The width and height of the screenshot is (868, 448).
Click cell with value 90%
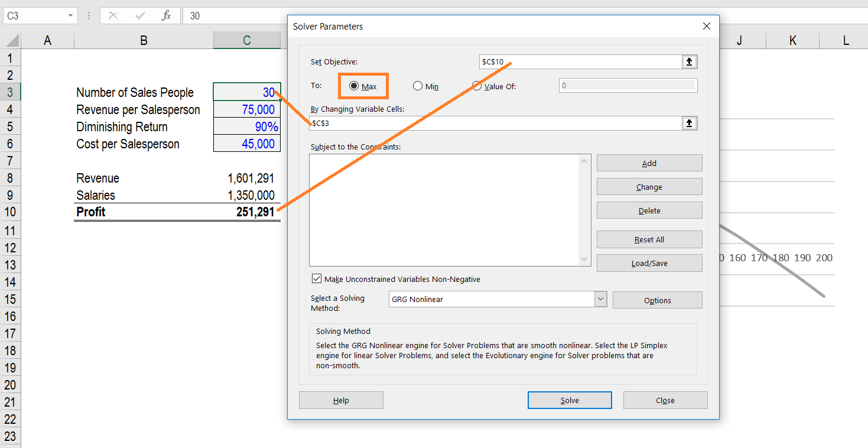tap(246, 126)
